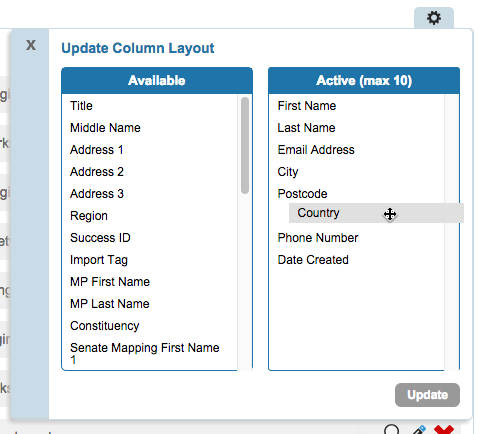This screenshot has height=434, width=484.
Task: Click the red X delete icon
Action: [x=444, y=429]
